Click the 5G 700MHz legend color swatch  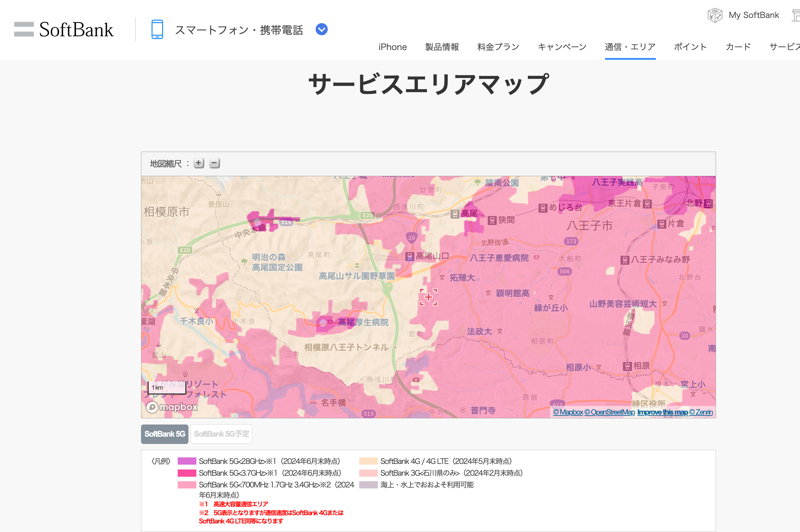[187, 485]
